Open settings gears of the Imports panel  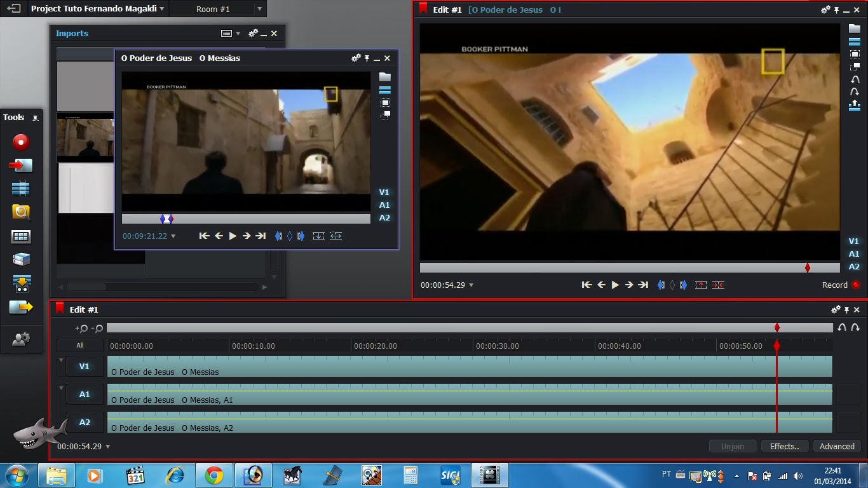pos(253,33)
